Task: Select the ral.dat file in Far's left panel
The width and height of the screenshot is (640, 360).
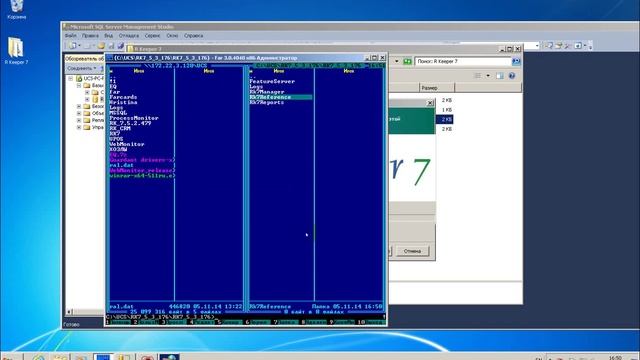Action: point(121,165)
